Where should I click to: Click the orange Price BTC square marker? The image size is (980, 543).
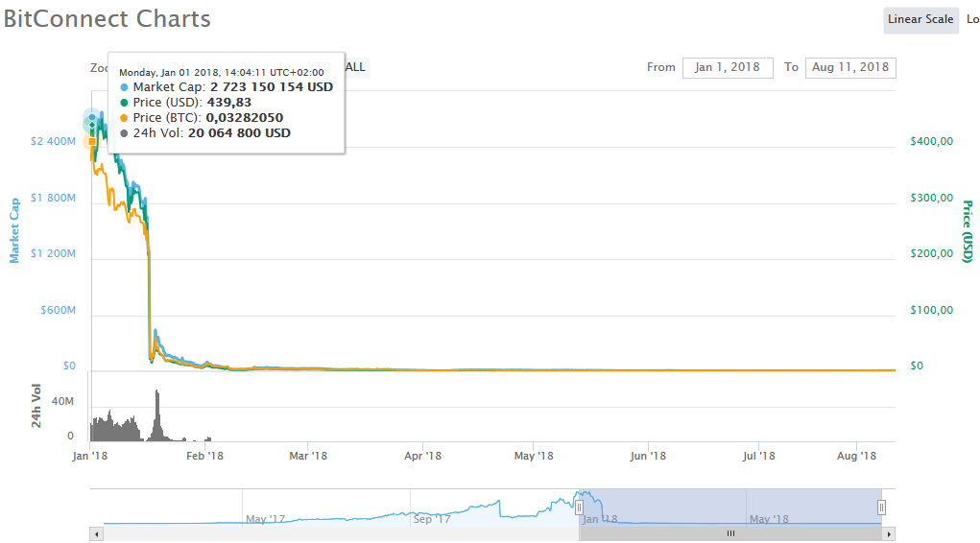click(92, 142)
